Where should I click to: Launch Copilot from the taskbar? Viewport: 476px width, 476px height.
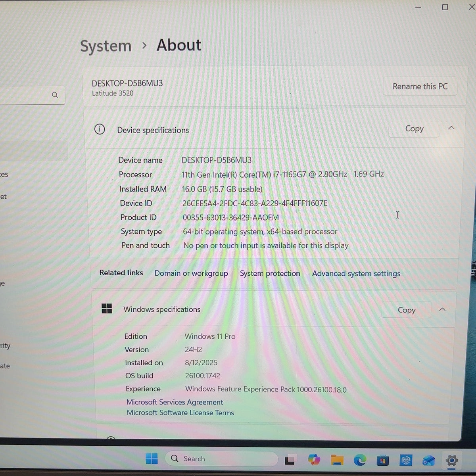pos(314,459)
